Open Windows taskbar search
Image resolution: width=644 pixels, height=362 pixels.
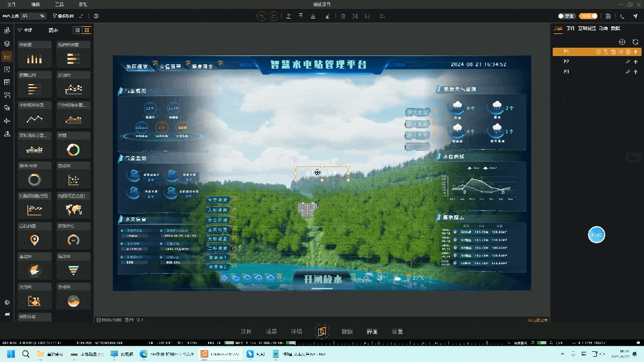(26, 354)
